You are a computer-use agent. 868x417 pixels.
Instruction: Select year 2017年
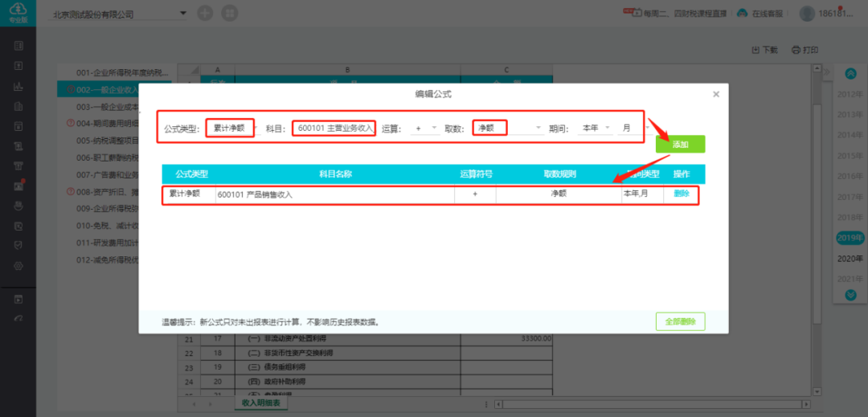tap(850, 197)
